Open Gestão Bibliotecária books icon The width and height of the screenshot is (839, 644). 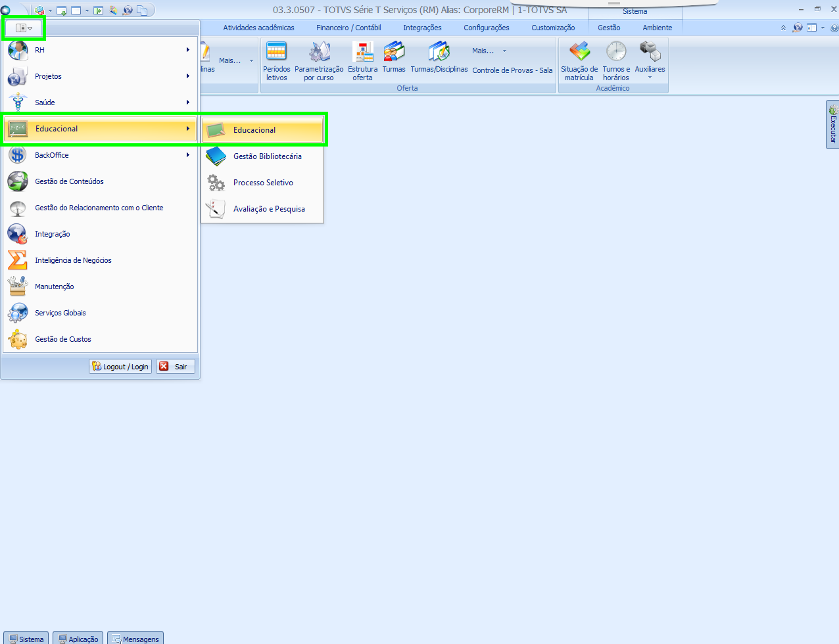(216, 156)
